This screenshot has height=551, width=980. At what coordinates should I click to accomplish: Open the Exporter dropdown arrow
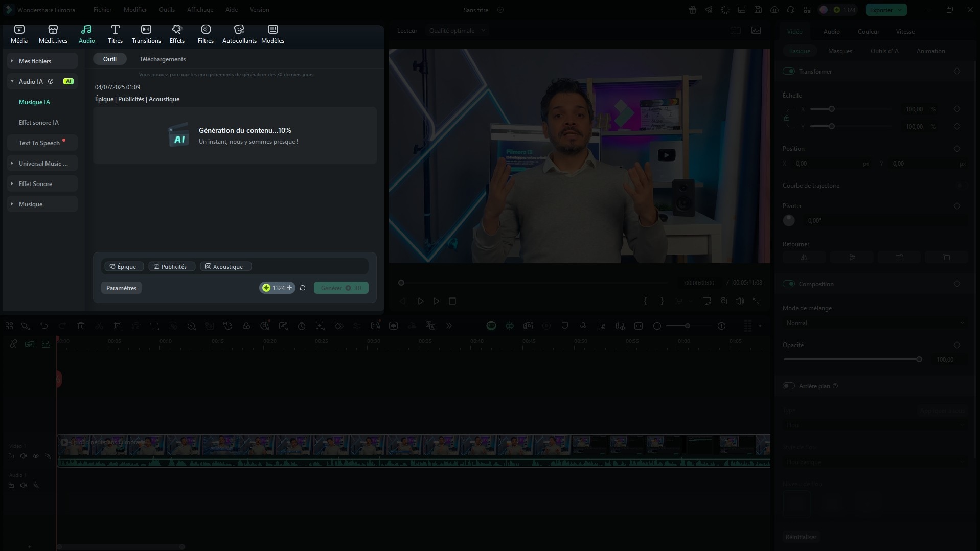(900, 10)
